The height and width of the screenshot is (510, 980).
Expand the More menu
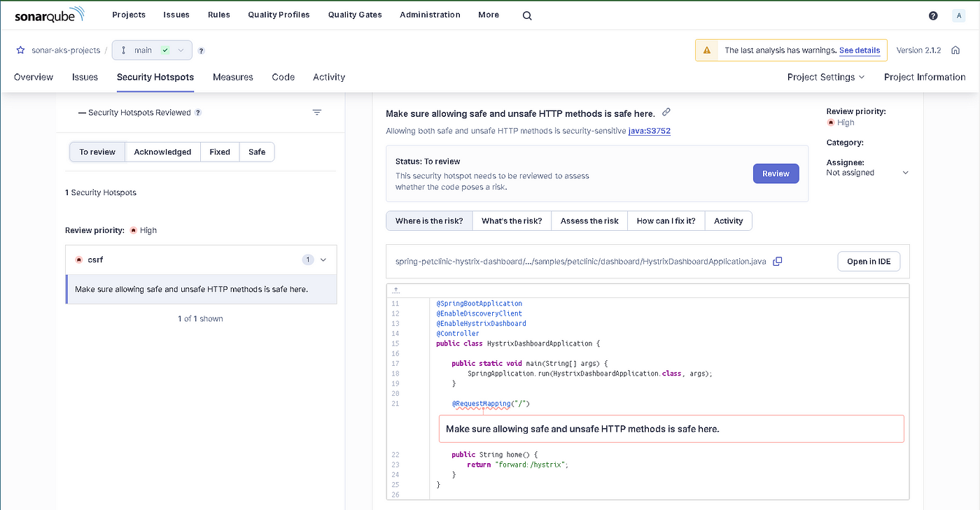(x=489, y=15)
